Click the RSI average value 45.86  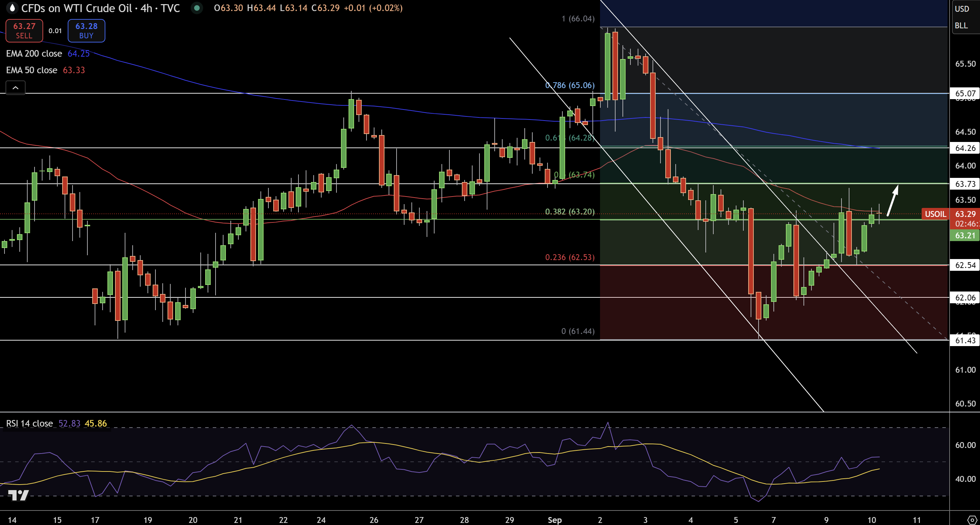[x=95, y=423]
